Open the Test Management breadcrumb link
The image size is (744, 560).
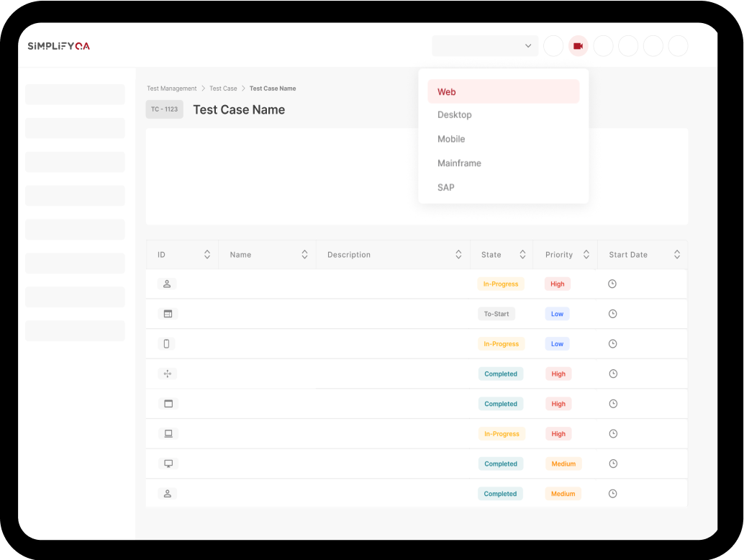point(171,88)
